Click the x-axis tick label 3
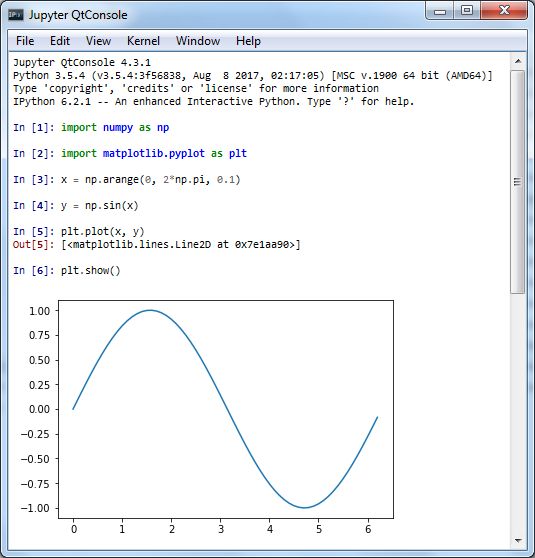 [221, 529]
